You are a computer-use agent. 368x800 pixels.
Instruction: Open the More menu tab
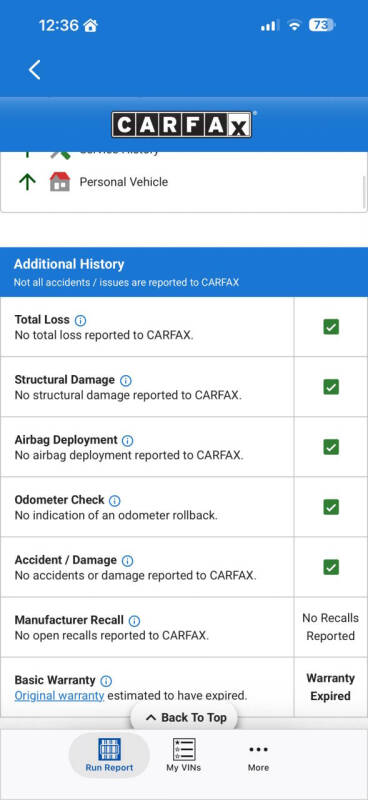(258, 757)
